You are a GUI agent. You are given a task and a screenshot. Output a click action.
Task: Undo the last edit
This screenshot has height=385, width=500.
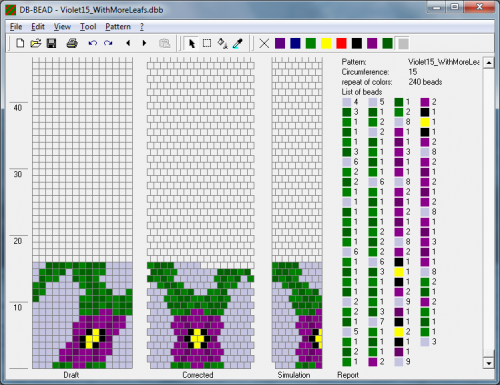pyautogui.click(x=93, y=43)
